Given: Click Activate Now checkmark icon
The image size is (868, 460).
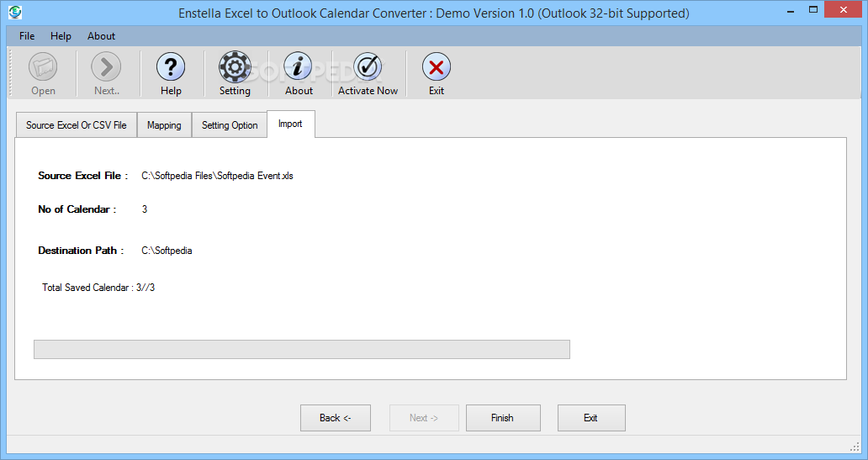Looking at the screenshot, I should click(368, 67).
